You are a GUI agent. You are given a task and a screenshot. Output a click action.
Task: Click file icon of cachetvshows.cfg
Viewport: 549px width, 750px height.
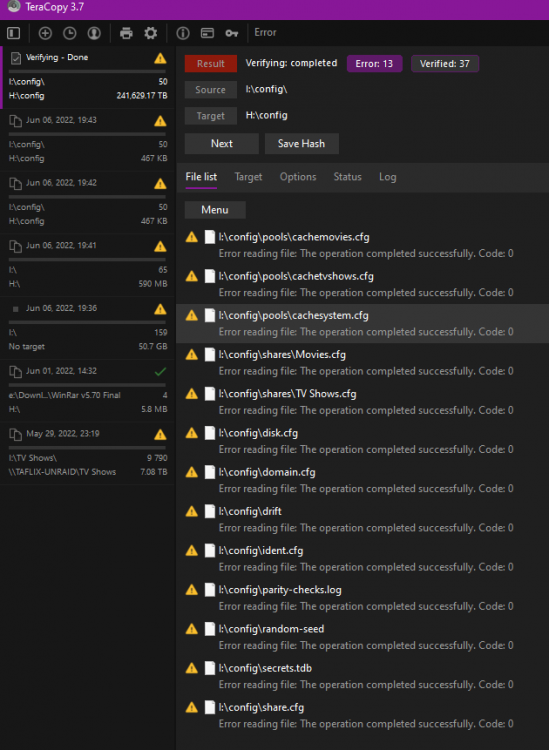(x=210, y=276)
